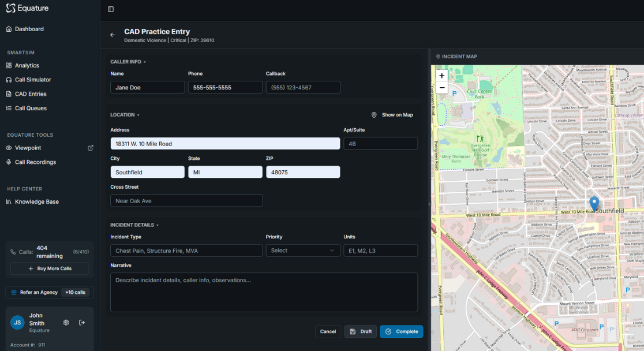Save the entry as Draft
Screen dimensions: 644x351
coord(361,331)
